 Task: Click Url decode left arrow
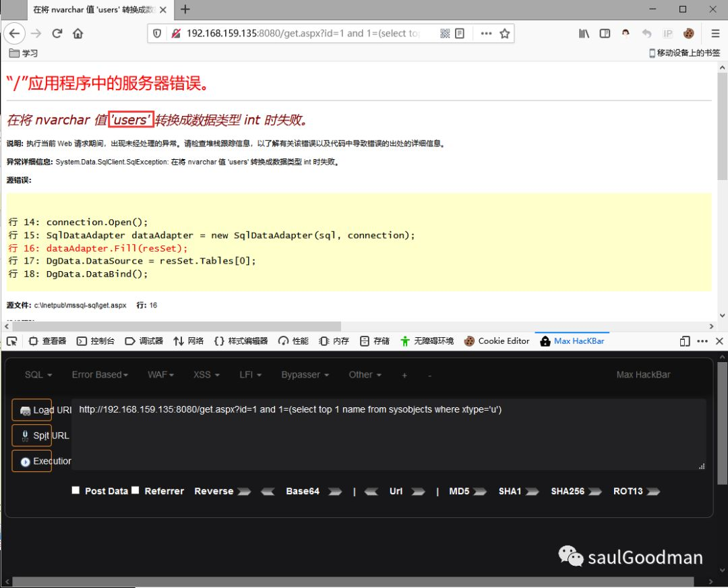371,492
